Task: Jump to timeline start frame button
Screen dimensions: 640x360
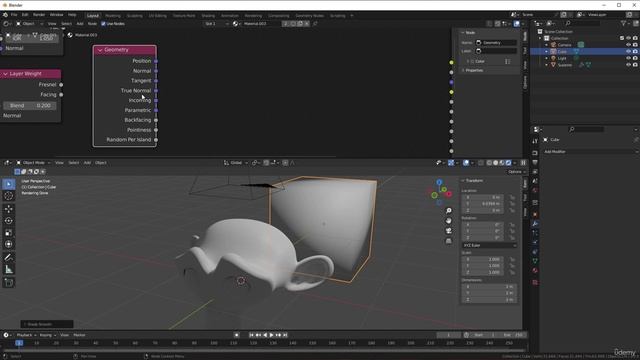Action: tap(251, 335)
